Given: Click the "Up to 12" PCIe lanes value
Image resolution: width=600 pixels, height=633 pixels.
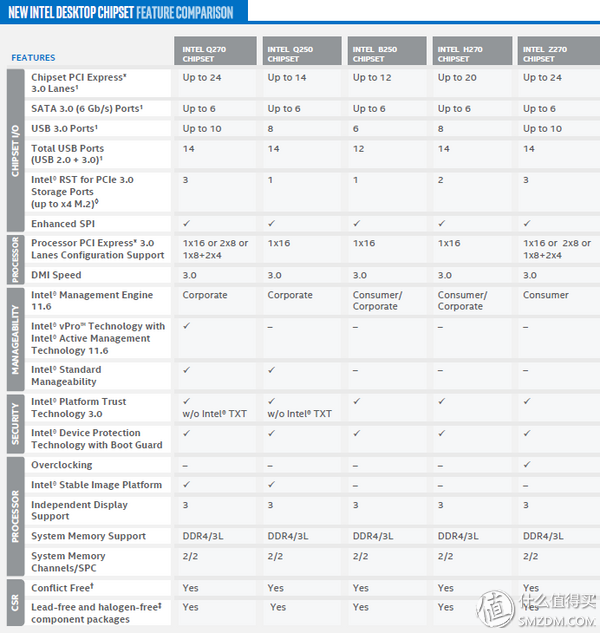Looking at the screenshot, I should pyautogui.click(x=372, y=77).
